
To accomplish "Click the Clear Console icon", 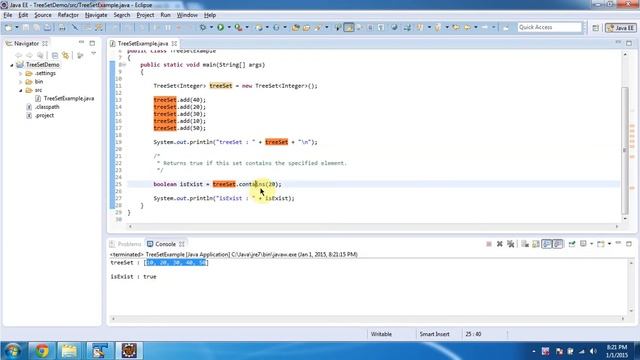I will point(525,244).
